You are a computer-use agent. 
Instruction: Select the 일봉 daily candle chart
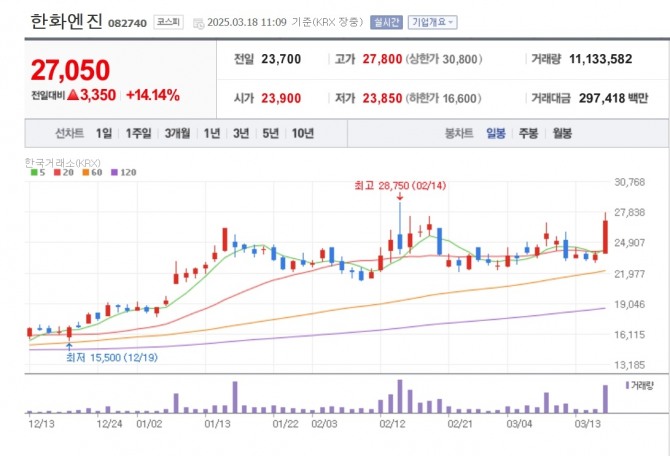496,133
